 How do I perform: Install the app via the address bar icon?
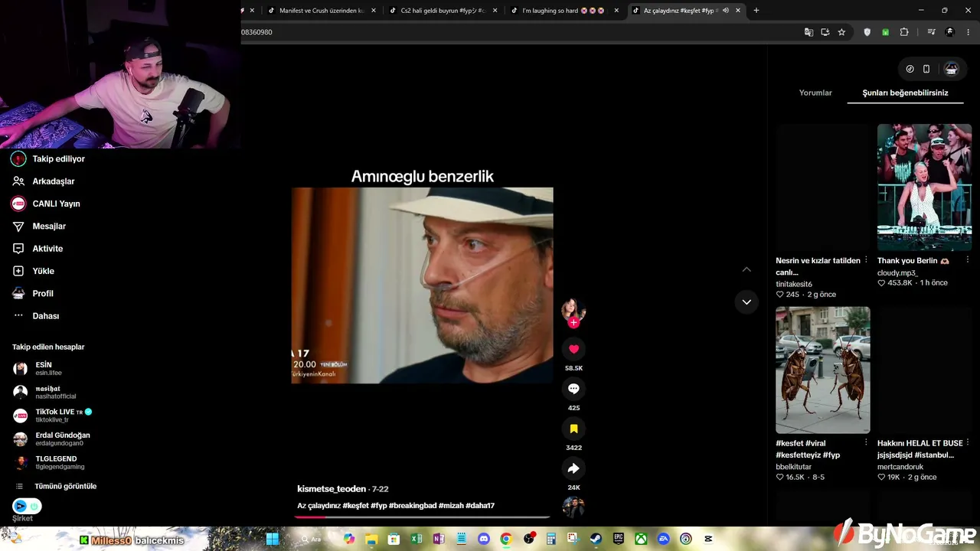coord(825,32)
